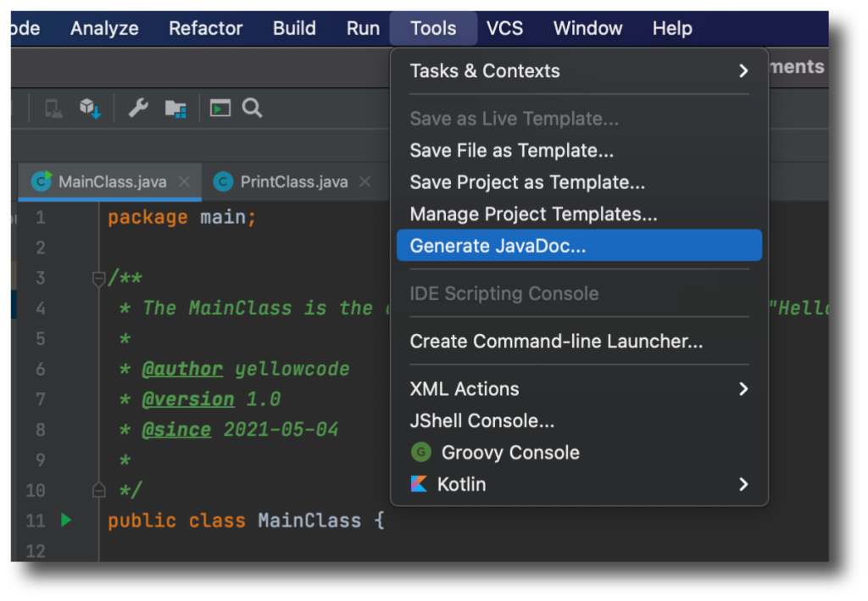Click IDE Scripting Console entry
The height and width of the screenshot is (601, 868).
(579, 293)
